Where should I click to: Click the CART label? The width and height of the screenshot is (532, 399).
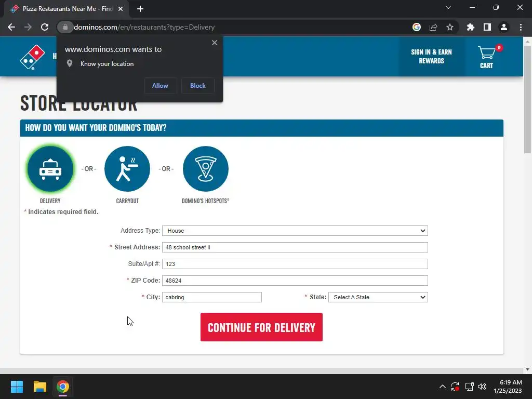click(x=486, y=65)
